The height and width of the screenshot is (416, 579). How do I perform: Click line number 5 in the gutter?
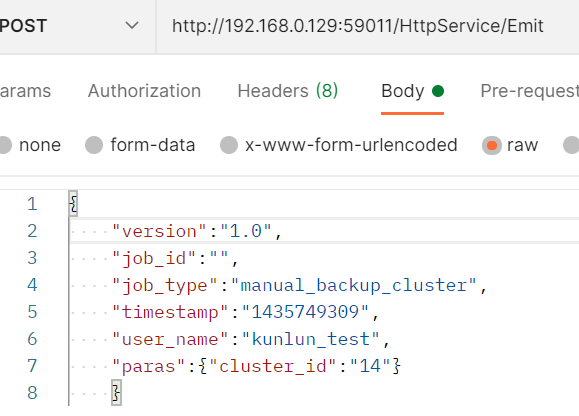(x=32, y=312)
